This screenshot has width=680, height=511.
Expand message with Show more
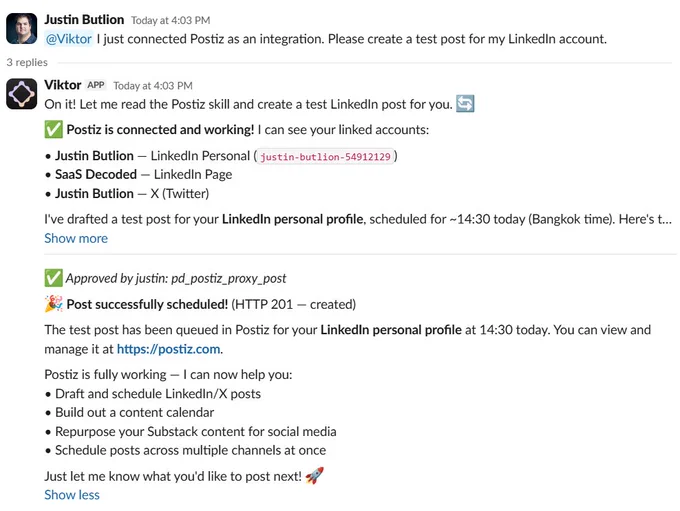click(x=76, y=238)
